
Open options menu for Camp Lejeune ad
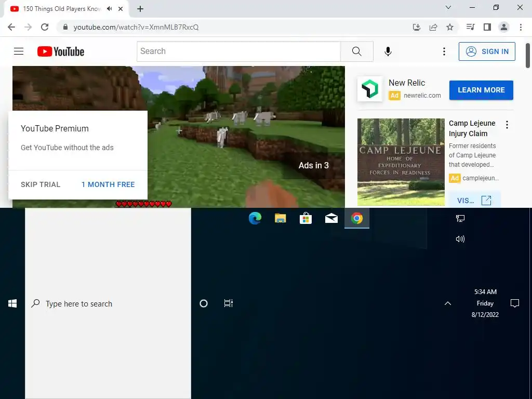click(x=507, y=125)
